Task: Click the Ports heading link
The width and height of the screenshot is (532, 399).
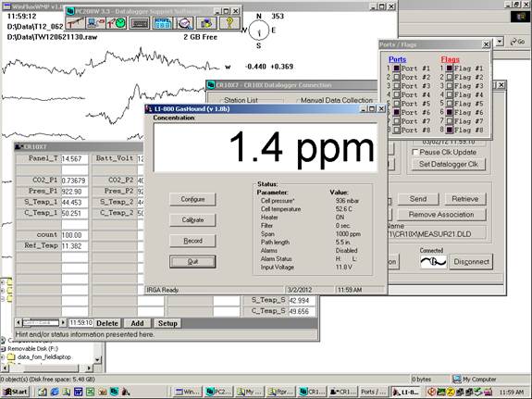Action: tap(397, 59)
